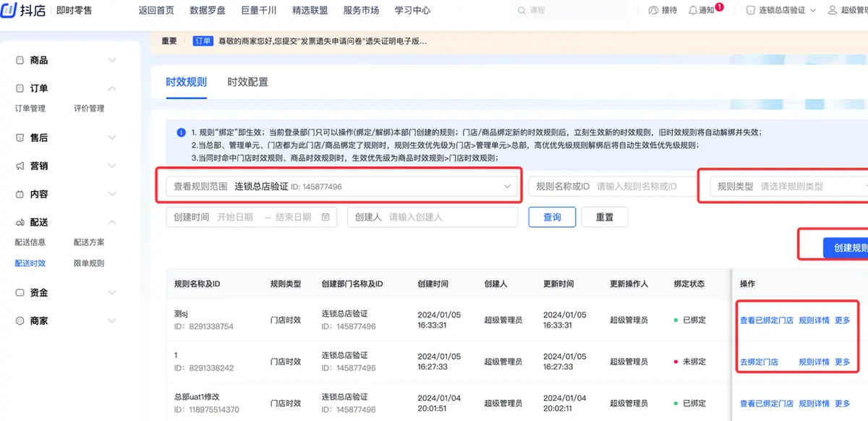Viewport: 868px width, 421px height.
Task: Click 更多 for rule 总部uat1修改
Action: [x=843, y=404]
